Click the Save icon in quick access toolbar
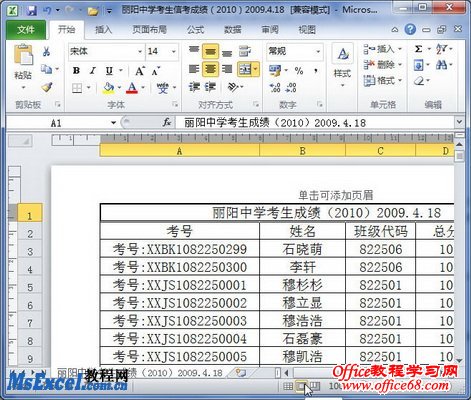This screenshot has height=400, width=471. click(32, 10)
